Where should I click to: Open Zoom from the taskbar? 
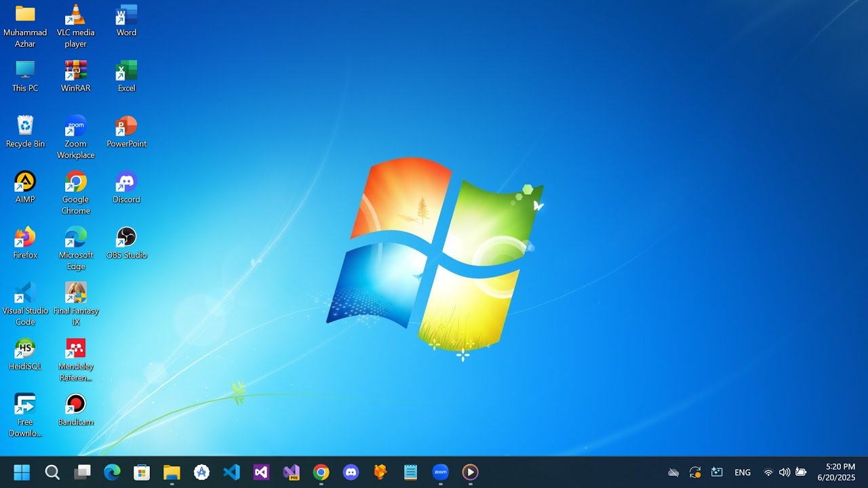pos(440,472)
